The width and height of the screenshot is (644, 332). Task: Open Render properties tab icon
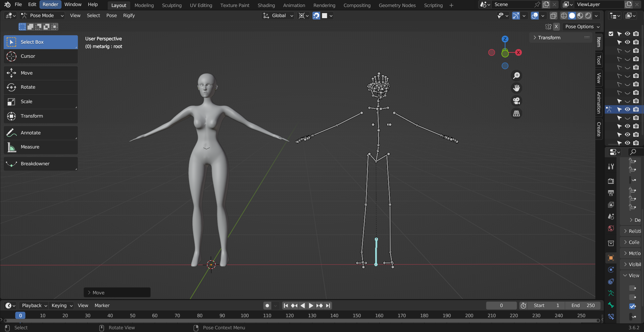[611, 181]
